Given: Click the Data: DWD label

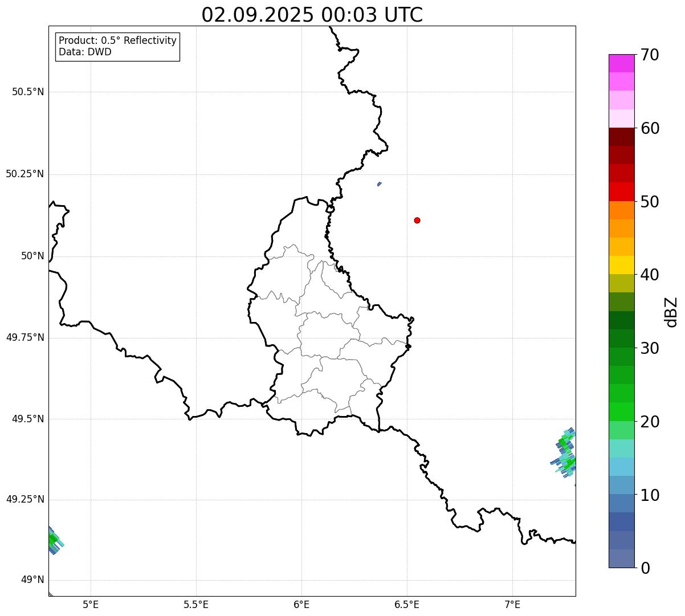Looking at the screenshot, I should coord(85,52).
